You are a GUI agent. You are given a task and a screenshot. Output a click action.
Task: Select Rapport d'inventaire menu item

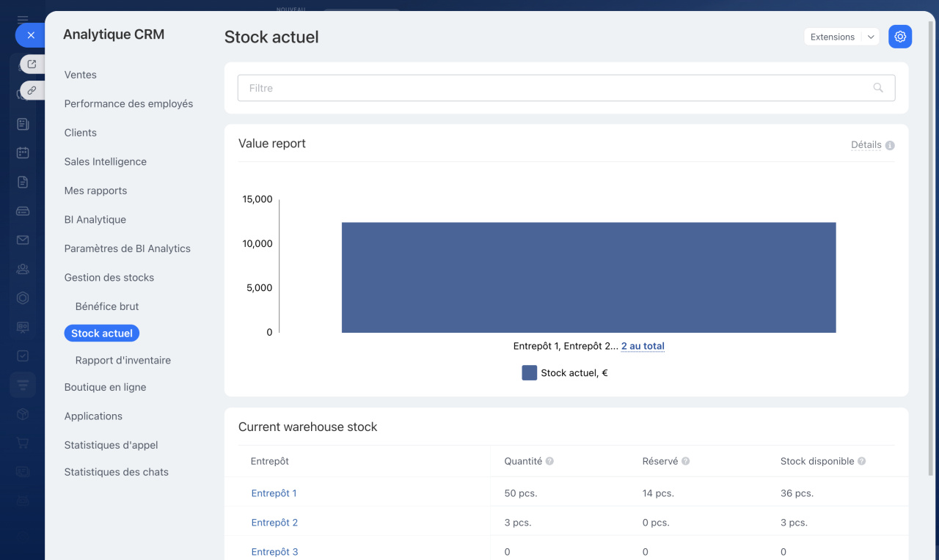coord(123,360)
